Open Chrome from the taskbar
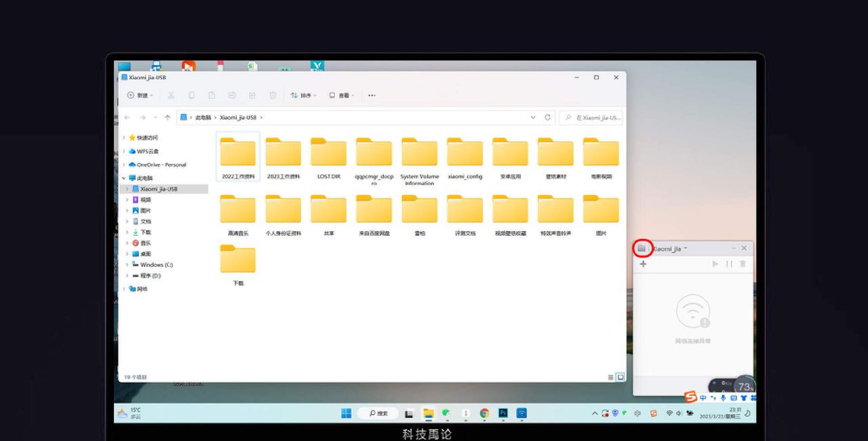The height and width of the screenshot is (441, 868). [x=484, y=413]
